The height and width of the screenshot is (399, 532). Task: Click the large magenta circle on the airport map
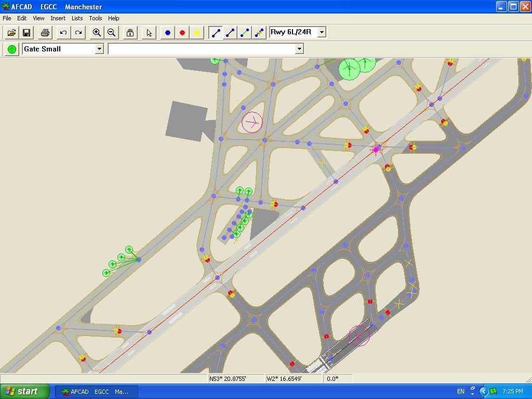click(252, 122)
